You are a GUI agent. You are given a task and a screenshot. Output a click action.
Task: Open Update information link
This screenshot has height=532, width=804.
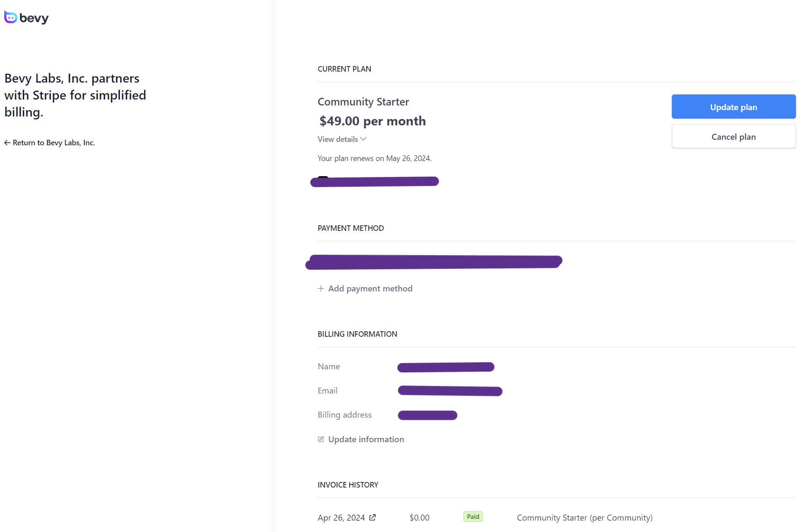(361, 439)
